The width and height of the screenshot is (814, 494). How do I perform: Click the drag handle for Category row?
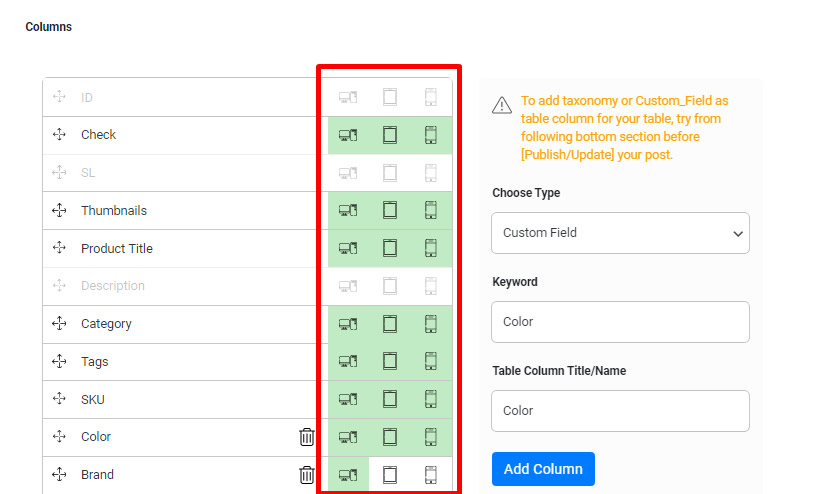coord(59,324)
